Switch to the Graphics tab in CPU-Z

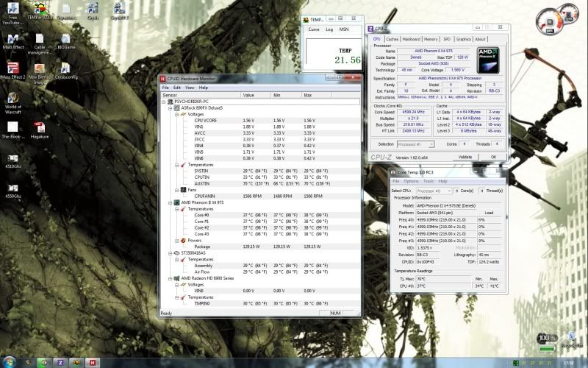(x=464, y=39)
